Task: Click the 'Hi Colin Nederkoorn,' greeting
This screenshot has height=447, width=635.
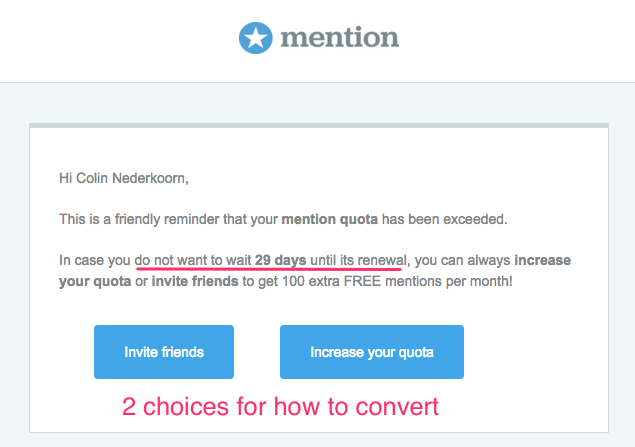Action: [124, 178]
